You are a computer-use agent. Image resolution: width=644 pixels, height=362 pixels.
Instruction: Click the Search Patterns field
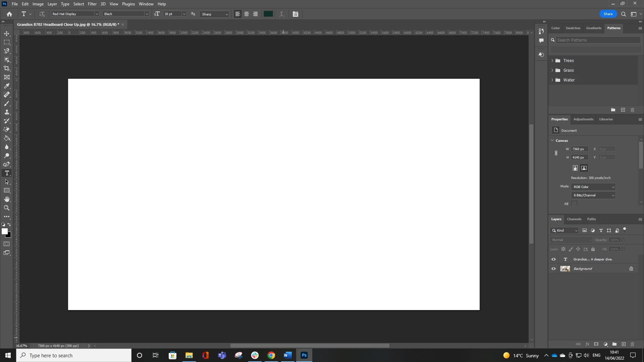point(598,40)
